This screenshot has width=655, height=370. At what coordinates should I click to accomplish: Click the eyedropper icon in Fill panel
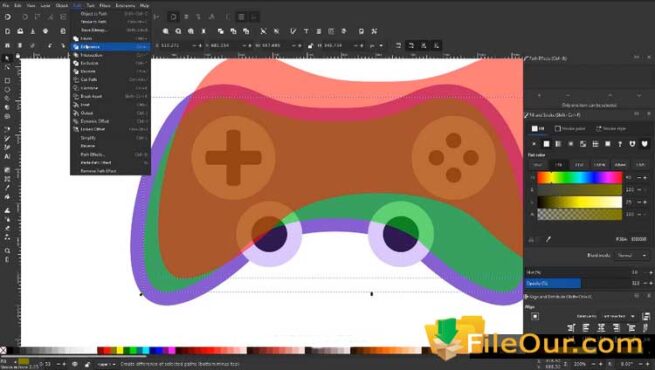[548, 239]
